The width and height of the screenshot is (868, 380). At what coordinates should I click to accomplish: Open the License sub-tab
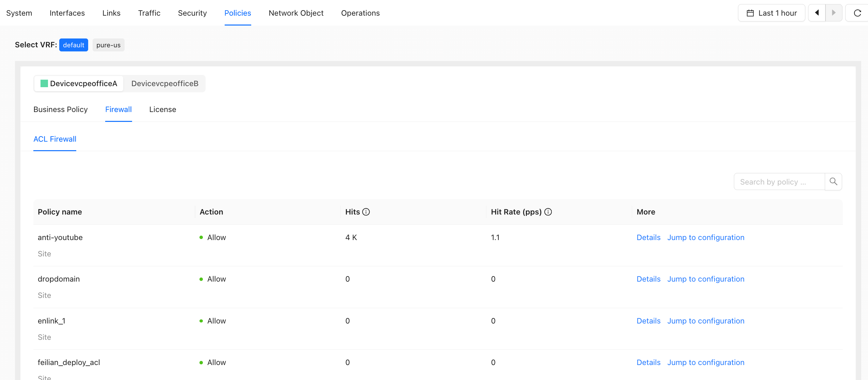[163, 109]
